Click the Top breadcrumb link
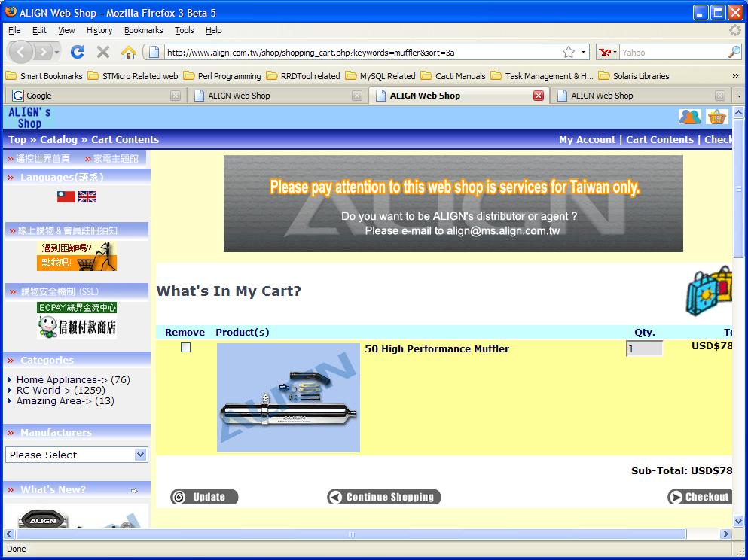Image resolution: width=748 pixels, height=560 pixels. point(17,140)
